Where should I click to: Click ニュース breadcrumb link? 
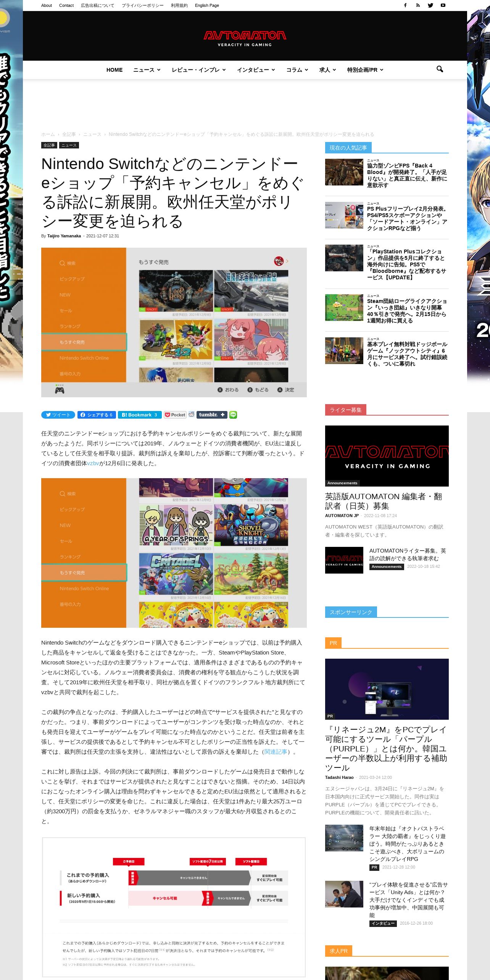tap(92, 134)
